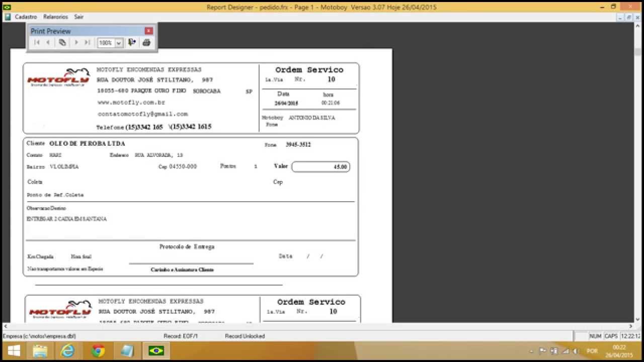
Task: Open Google Chrome from taskbar
Action: coord(98,350)
